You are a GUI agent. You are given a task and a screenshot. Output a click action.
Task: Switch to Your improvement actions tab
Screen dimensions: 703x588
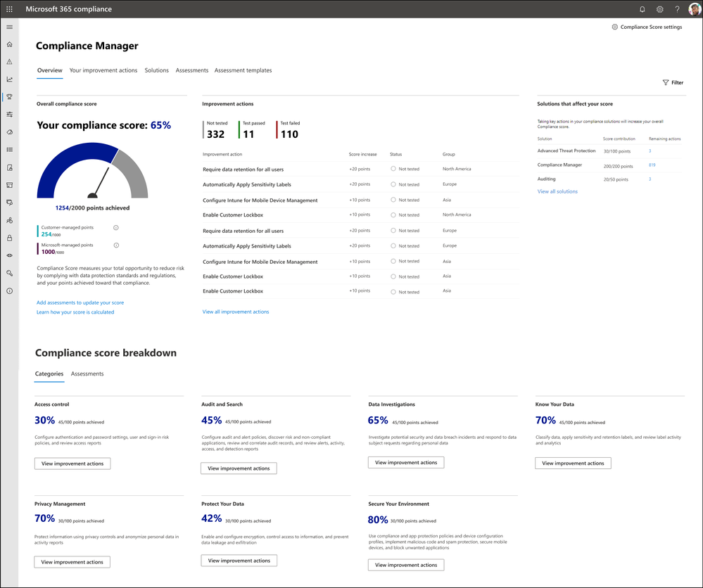(103, 70)
